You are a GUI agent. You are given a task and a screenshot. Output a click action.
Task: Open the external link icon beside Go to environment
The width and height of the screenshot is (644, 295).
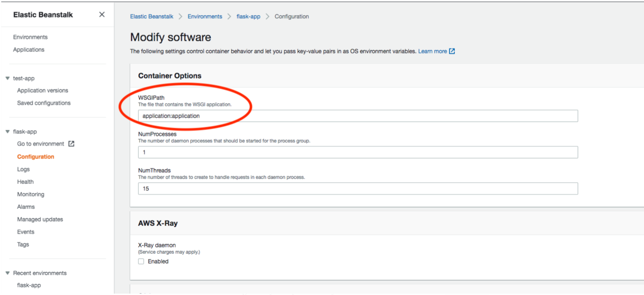point(71,144)
